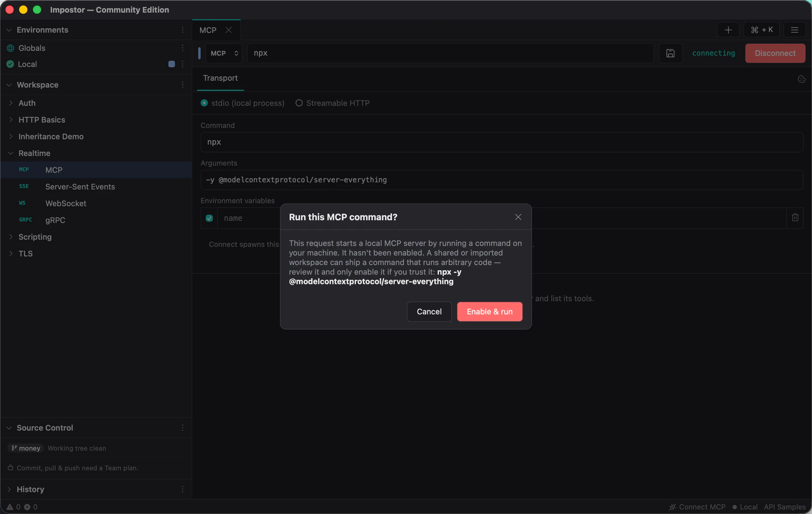812x514 pixels.
Task: Open Environments section options menu
Action: click(x=183, y=30)
